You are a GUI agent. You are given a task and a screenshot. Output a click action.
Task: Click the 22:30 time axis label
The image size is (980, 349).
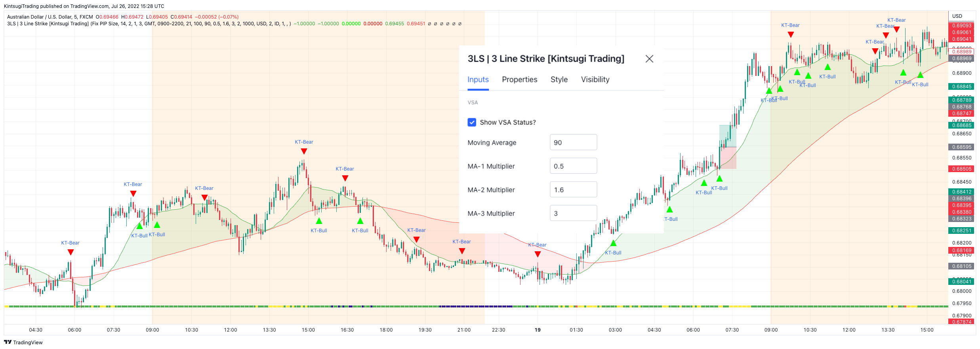tap(498, 330)
